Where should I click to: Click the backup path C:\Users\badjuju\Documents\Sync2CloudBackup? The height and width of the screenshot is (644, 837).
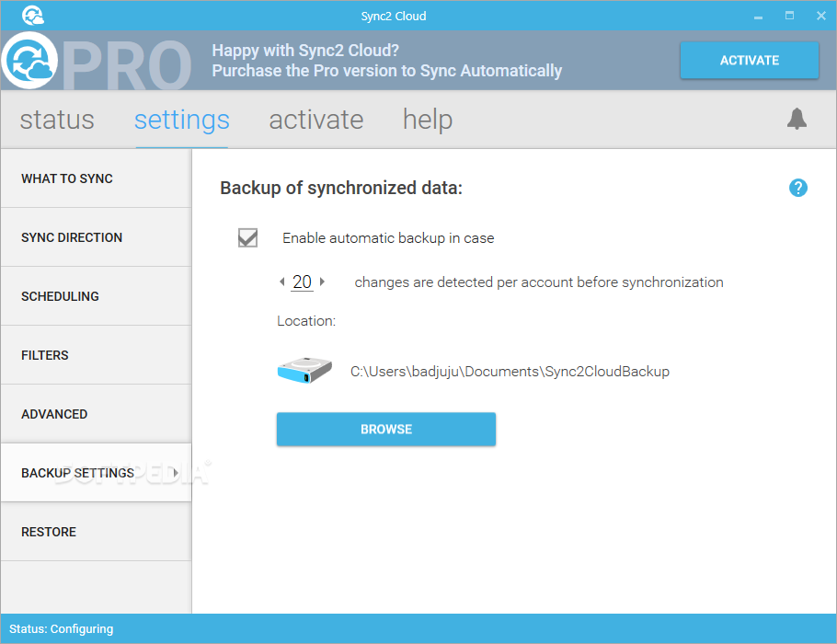tap(510, 371)
